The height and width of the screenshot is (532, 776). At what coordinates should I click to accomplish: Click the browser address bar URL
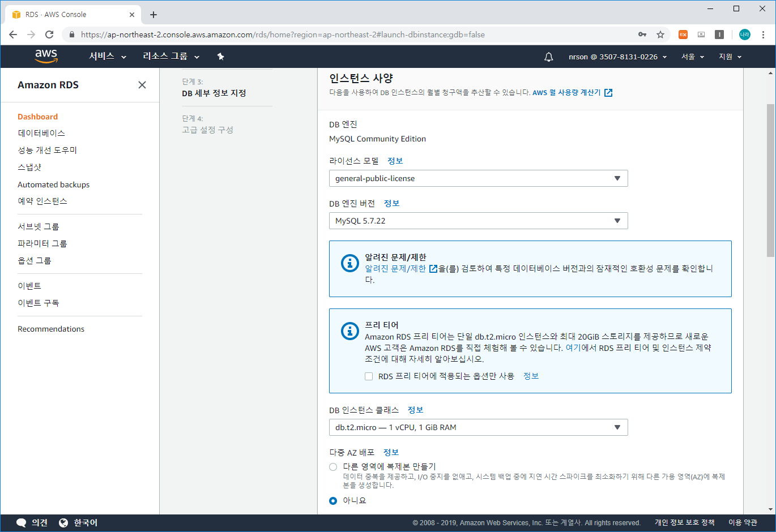[283, 35]
